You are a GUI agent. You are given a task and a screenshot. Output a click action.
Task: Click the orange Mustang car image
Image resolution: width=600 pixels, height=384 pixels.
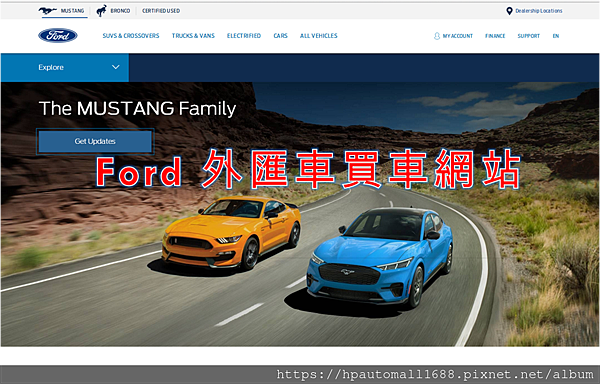click(231, 232)
